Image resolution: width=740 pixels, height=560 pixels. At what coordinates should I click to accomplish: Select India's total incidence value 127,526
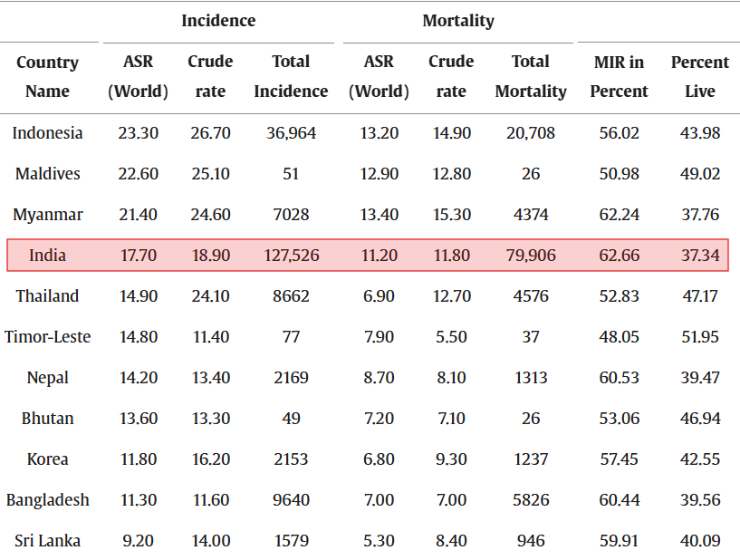pyautogui.click(x=291, y=256)
